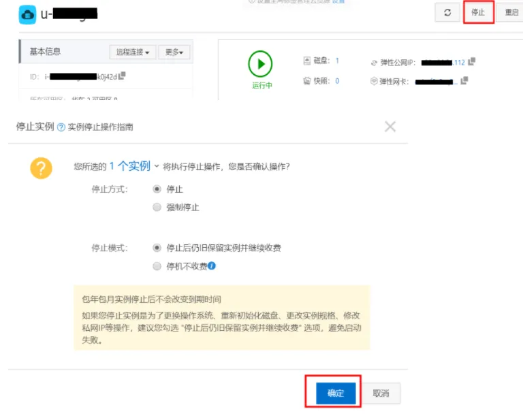Click the 重启 button
This screenshot has width=523, height=420.
pyautogui.click(x=511, y=13)
